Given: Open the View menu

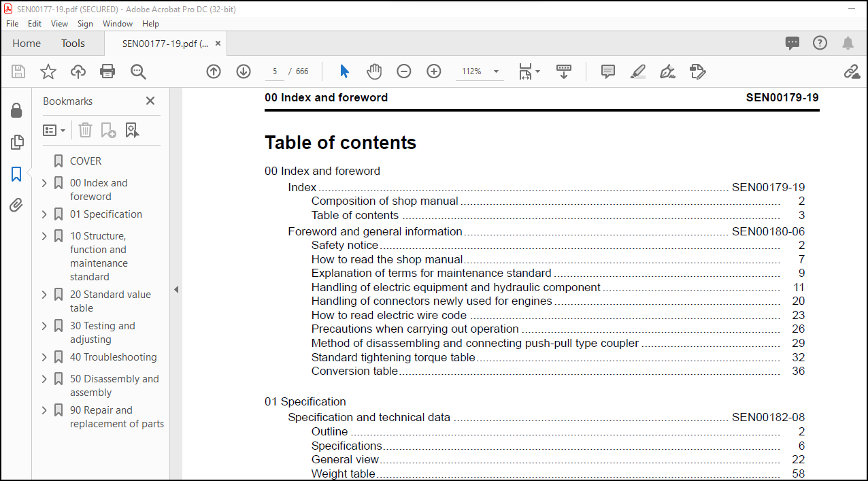Looking at the screenshot, I should tap(59, 23).
